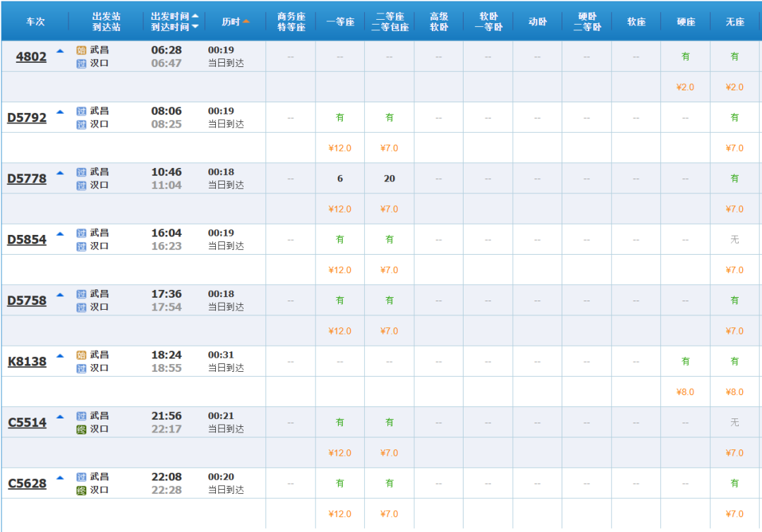Screen dimensions: 762x532
Task: Click the pass-through icon beside 武昌 for train D5758
Action: [x=81, y=294]
